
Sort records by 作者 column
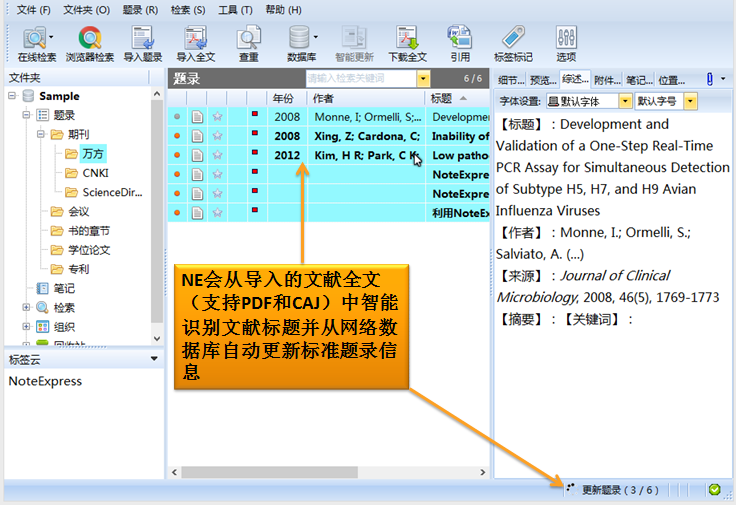point(366,98)
